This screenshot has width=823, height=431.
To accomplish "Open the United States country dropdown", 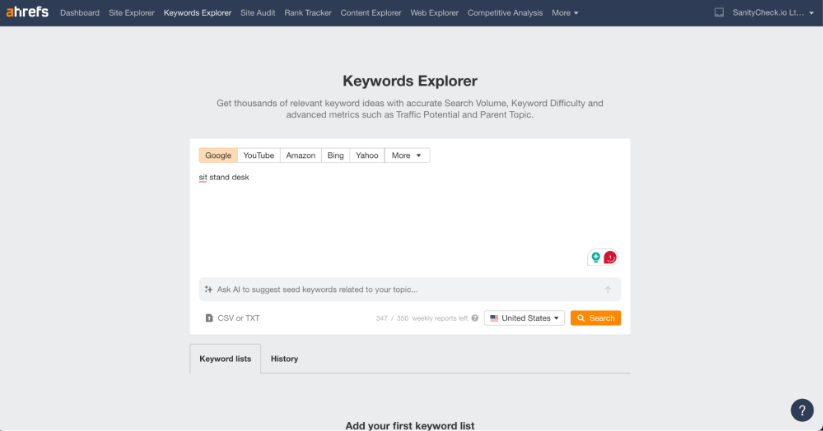I will coord(524,318).
